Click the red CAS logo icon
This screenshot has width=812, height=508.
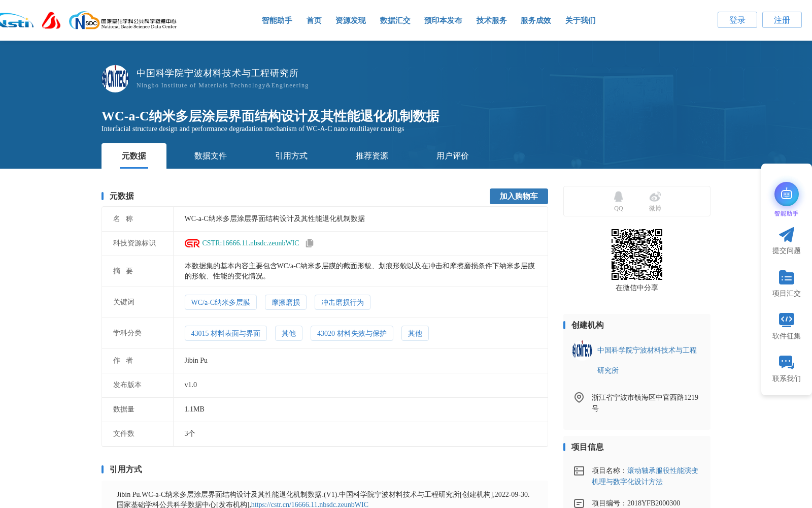[x=51, y=20]
